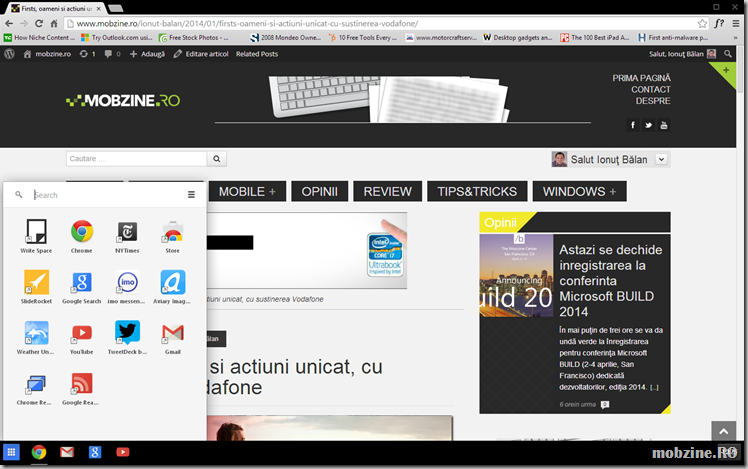Open the app launcher hamburger menu
The height and width of the screenshot is (469, 748).
click(191, 195)
